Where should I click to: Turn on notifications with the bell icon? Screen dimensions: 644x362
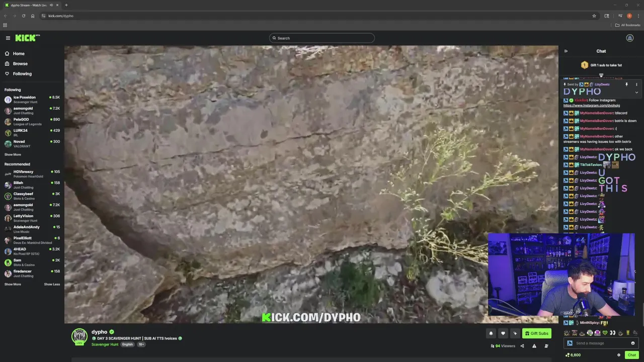point(491,333)
